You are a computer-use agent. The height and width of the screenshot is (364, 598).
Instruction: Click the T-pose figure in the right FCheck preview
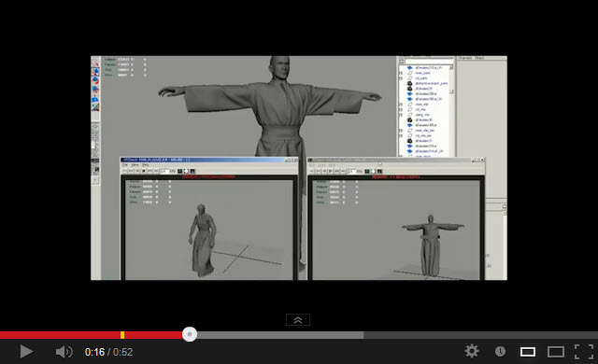click(432, 245)
